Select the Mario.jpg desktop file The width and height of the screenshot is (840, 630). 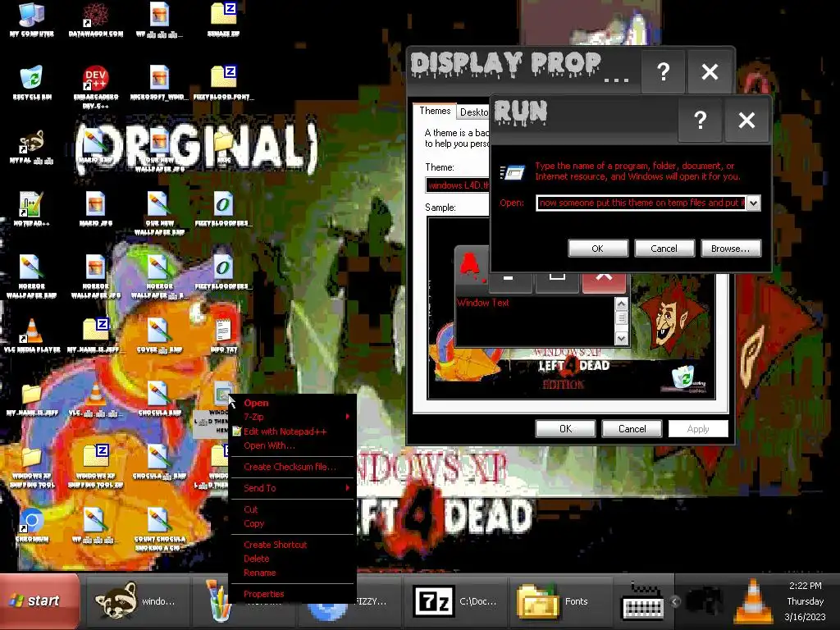95,209
